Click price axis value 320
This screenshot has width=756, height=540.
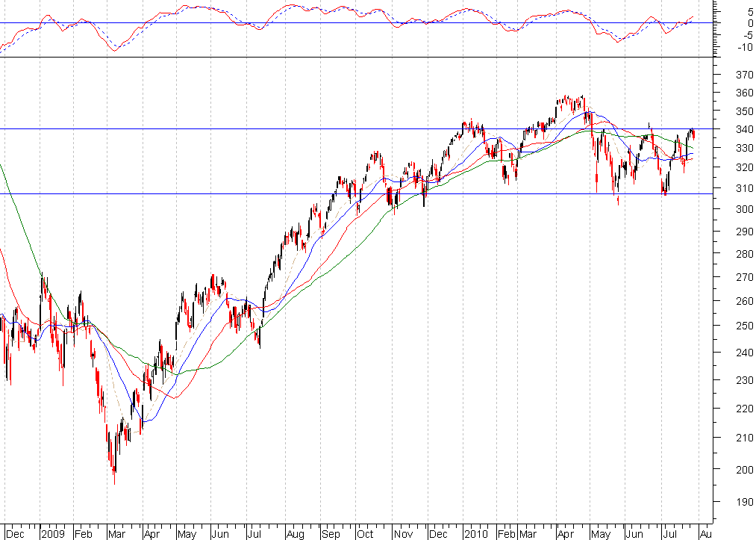point(744,167)
